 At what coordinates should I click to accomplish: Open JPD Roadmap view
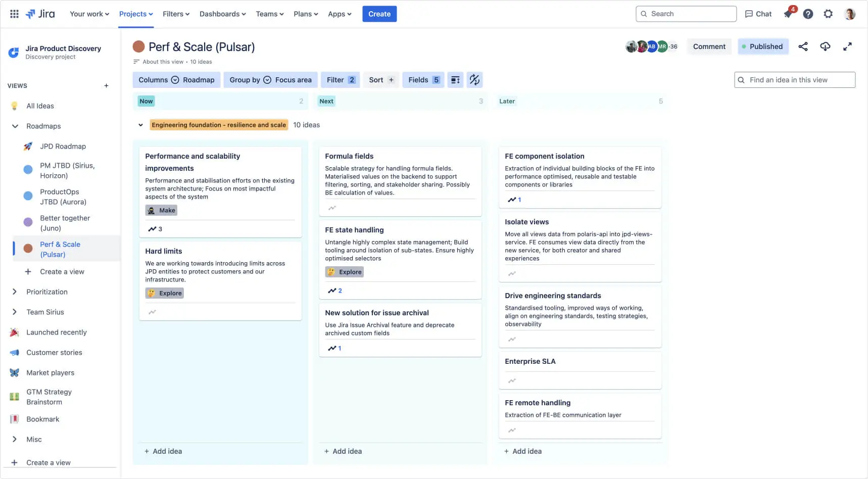pyautogui.click(x=63, y=147)
